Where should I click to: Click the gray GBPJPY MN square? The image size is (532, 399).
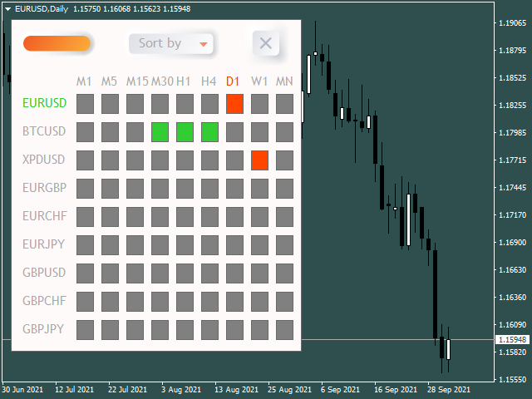(284, 330)
